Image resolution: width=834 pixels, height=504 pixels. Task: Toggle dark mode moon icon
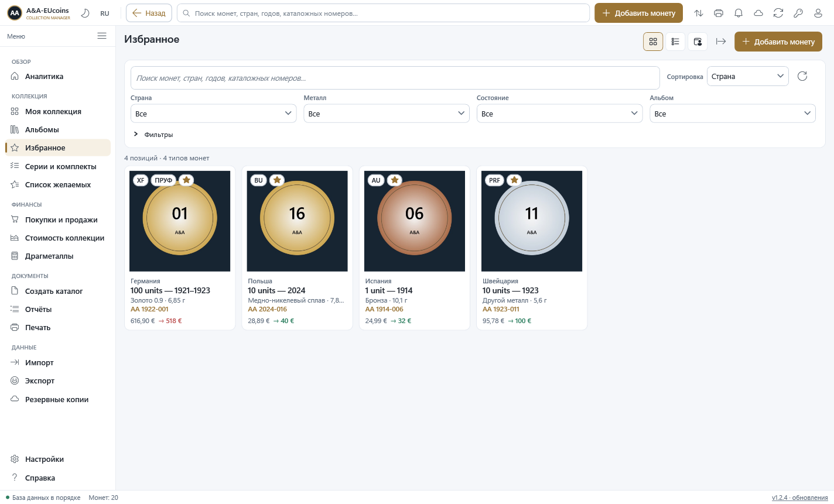pyautogui.click(x=85, y=13)
